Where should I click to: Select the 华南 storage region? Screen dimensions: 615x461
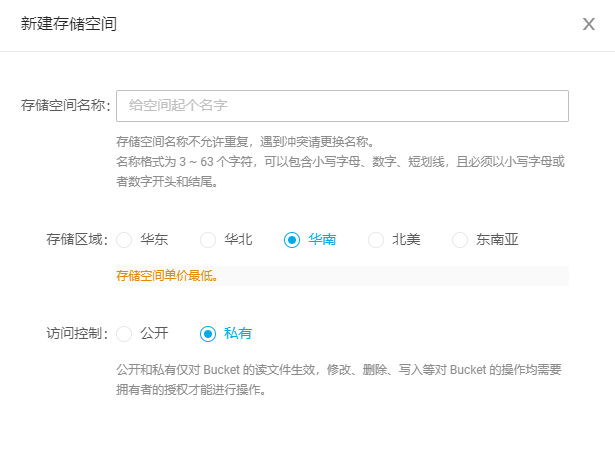click(x=292, y=239)
